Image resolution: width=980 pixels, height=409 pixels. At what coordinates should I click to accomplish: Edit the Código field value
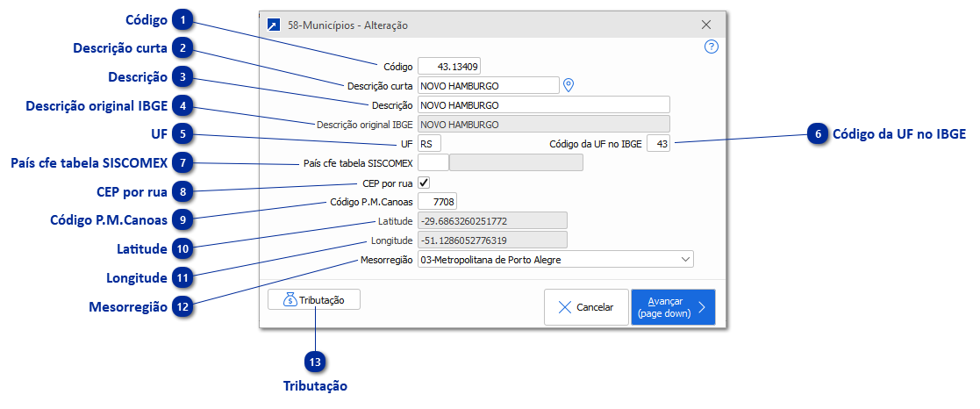[449, 66]
